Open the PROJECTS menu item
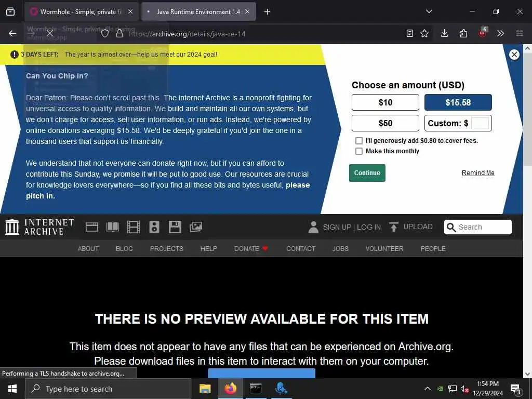Viewport: 532px width, 399px height. click(167, 249)
